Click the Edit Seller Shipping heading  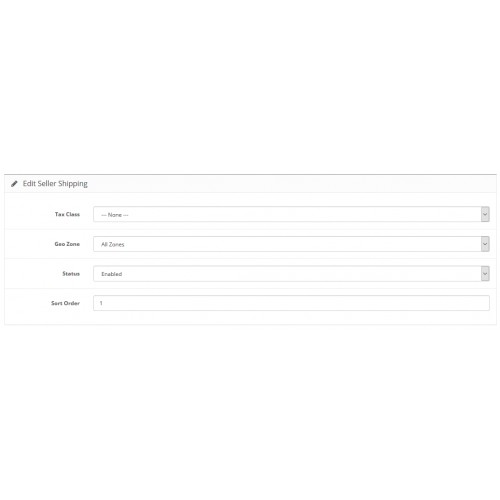click(55, 184)
